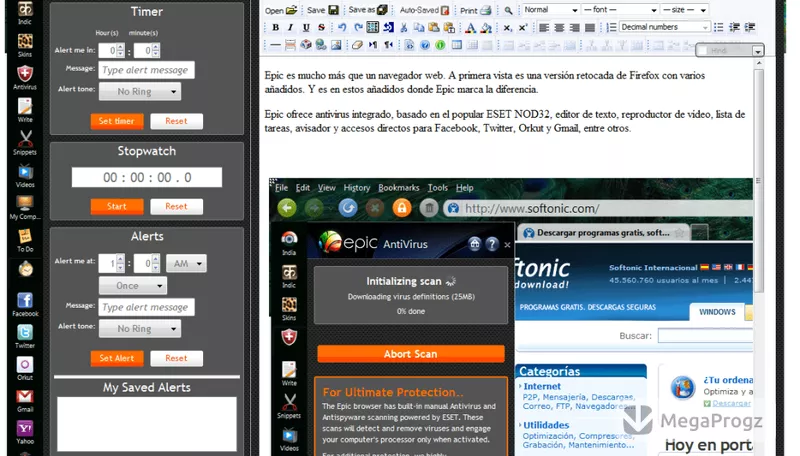Image resolution: width=800 pixels, height=456 pixels.
Task: Toggle strikethrough formatting
Action: coord(321,28)
